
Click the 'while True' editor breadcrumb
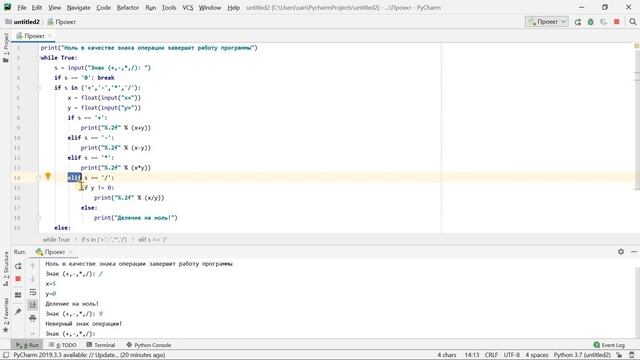56,240
